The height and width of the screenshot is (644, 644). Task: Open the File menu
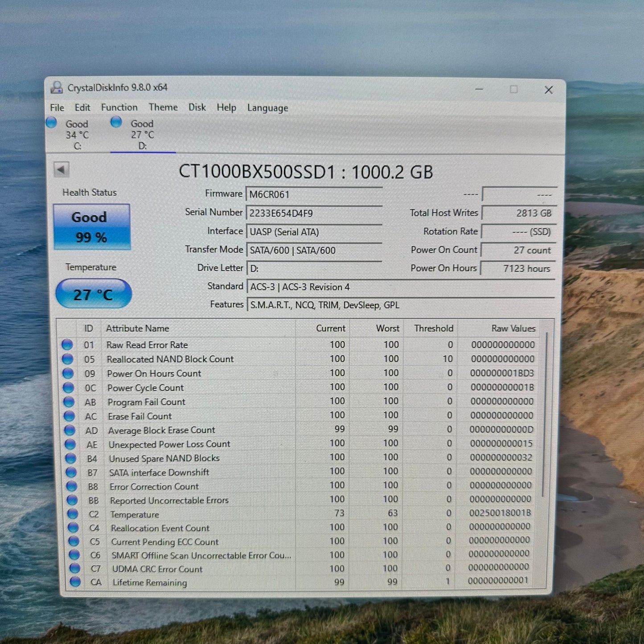[57, 108]
